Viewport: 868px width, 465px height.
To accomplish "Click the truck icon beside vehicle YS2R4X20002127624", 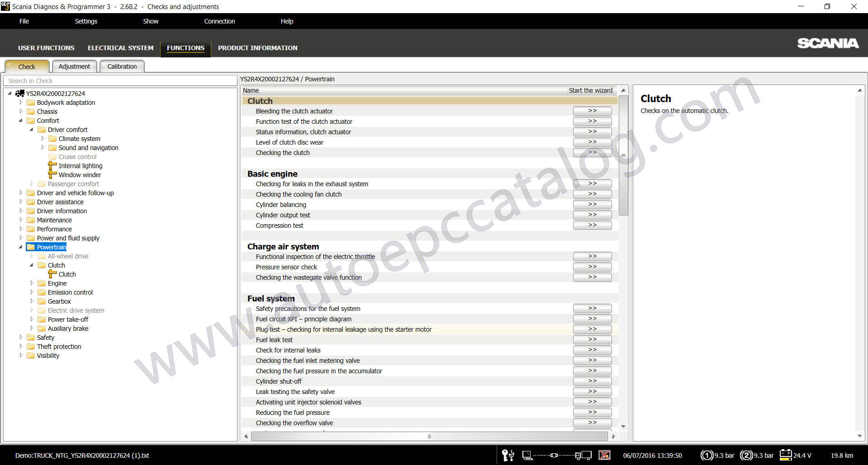I will point(20,94).
